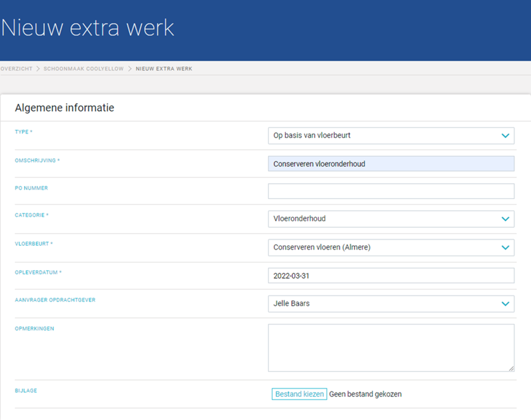The image size is (531, 420).
Task: Open the Aanvrager opdrachtgever chevron
Action: 505,304
